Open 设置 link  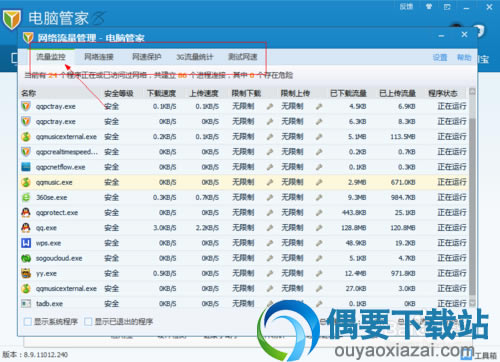coord(440,58)
